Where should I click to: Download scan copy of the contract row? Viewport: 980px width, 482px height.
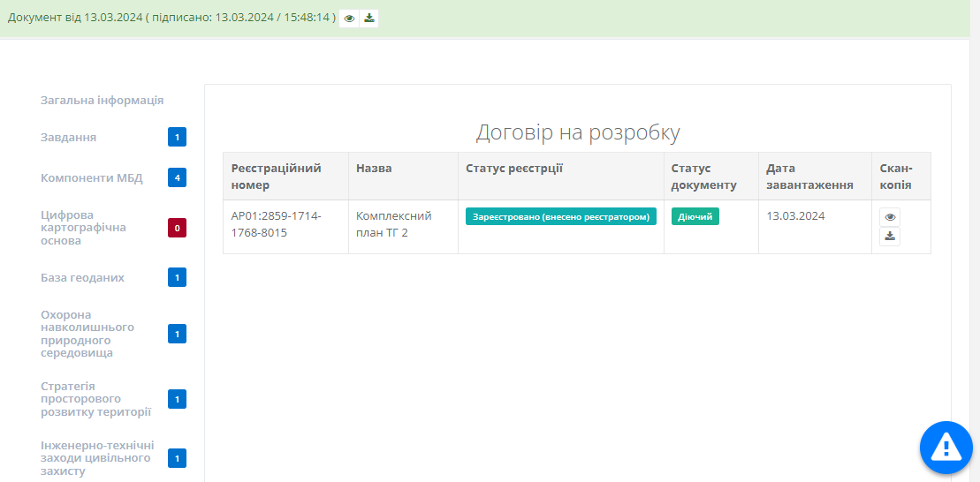pos(890,236)
